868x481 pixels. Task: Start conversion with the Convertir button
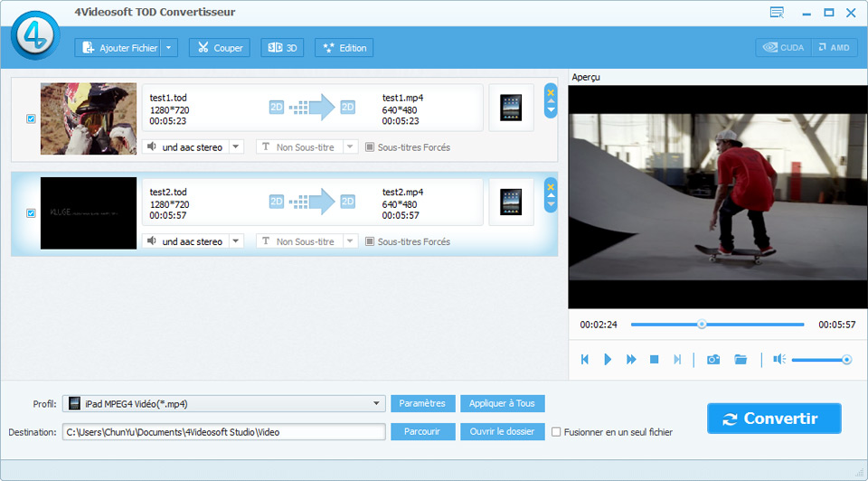774,419
